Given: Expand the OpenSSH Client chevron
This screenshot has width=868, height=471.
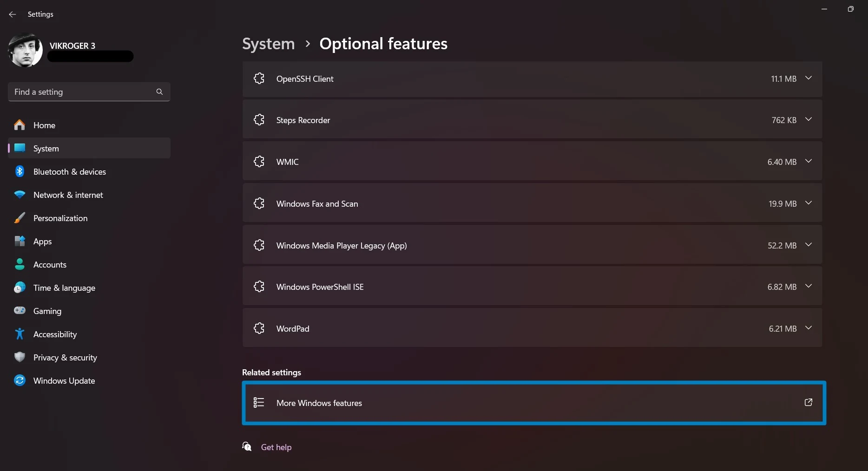Looking at the screenshot, I should pos(809,78).
